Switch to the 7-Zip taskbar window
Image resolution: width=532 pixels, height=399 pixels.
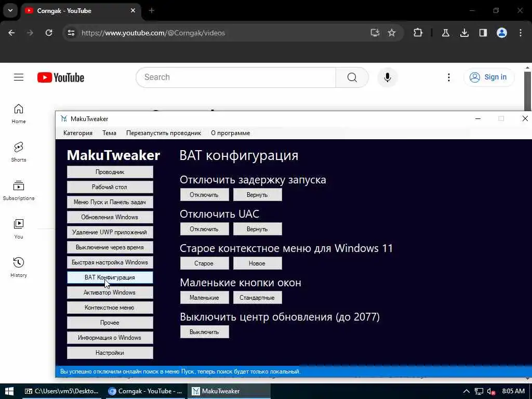(62, 391)
